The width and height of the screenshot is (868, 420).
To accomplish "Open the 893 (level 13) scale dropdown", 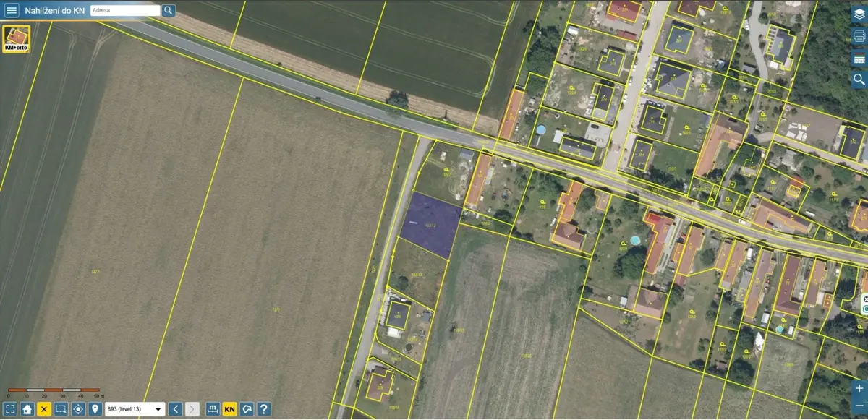I will (x=135, y=409).
